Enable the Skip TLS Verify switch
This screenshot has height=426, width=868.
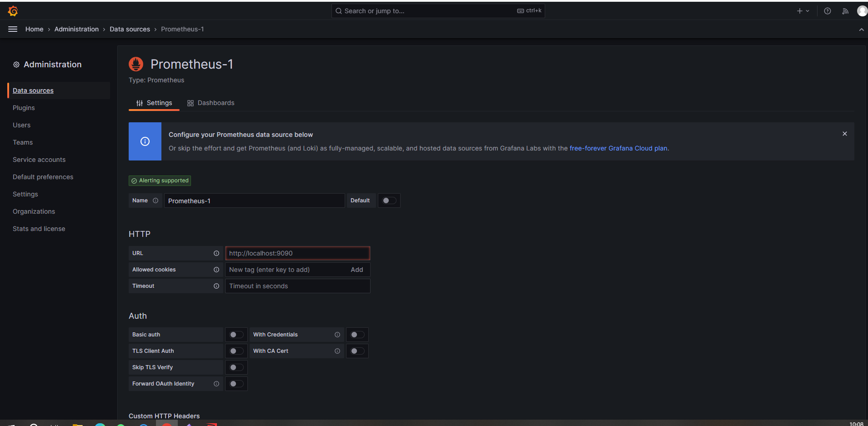pyautogui.click(x=236, y=367)
